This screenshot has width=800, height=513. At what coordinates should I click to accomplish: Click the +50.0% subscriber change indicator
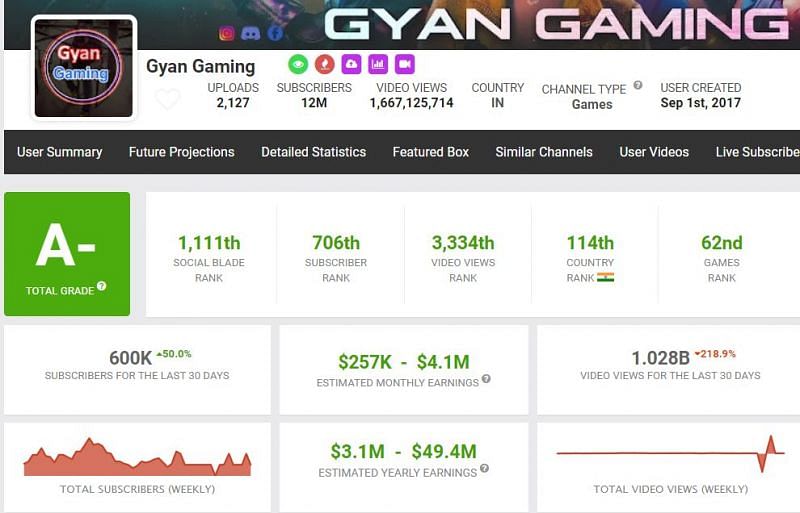click(173, 354)
